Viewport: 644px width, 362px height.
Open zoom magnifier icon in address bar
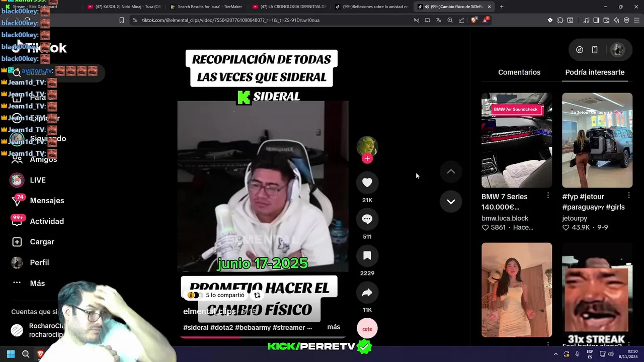(x=450, y=20)
